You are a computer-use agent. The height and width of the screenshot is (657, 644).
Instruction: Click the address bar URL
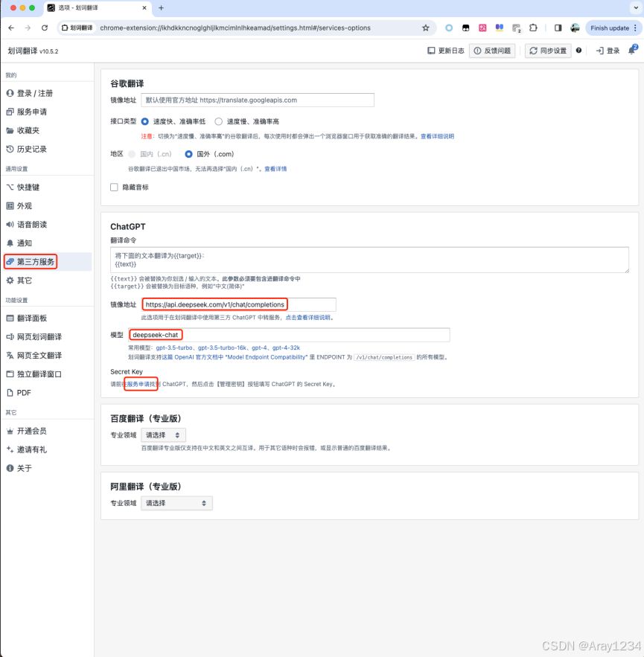click(x=235, y=28)
